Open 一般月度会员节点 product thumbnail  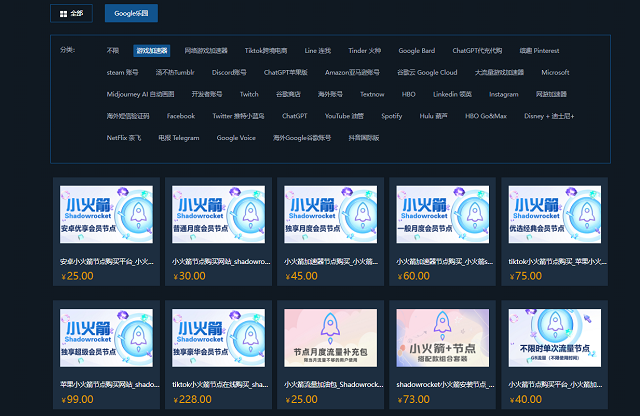(442, 214)
